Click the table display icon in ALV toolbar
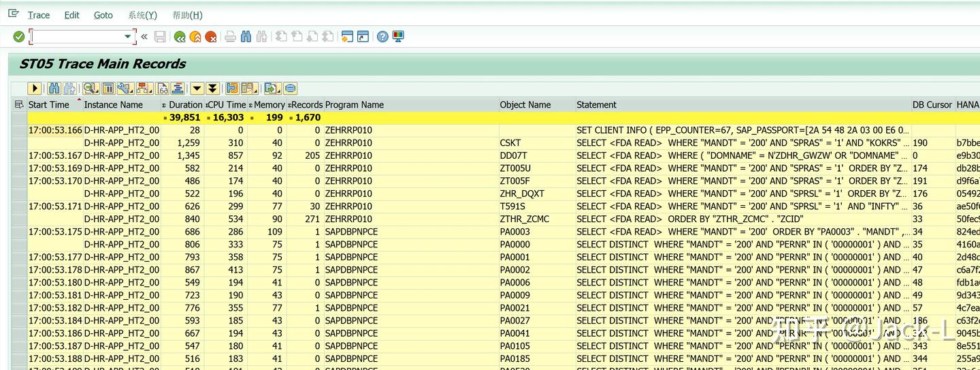 click(108, 89)
